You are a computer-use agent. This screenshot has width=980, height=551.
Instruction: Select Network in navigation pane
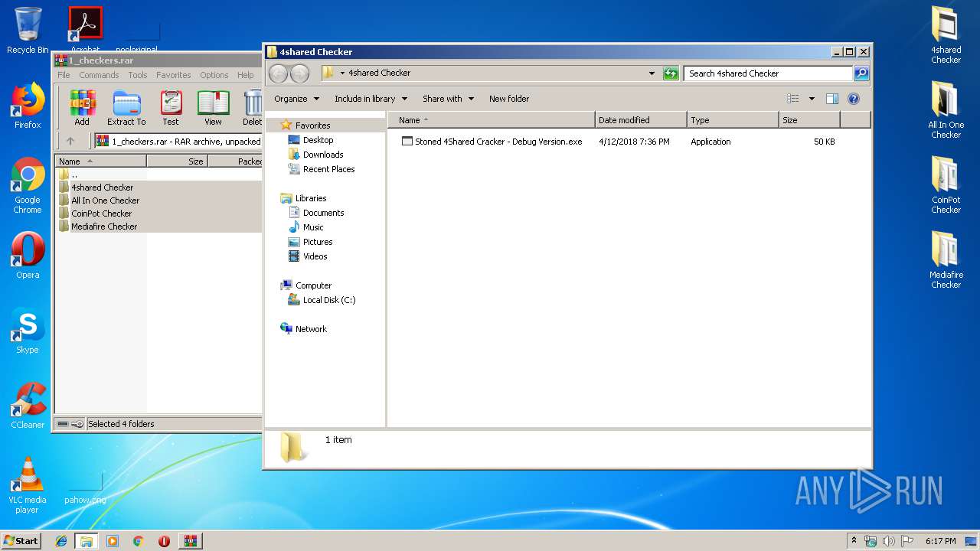point(311,329)
